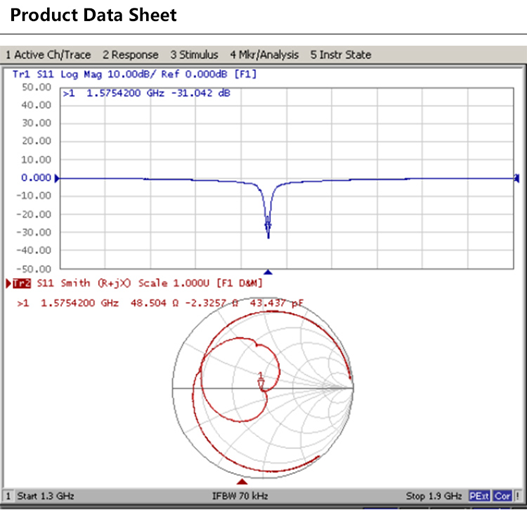
Task: Open the 4 Mkr/Analysis menu
Action: tap(264, 55)
